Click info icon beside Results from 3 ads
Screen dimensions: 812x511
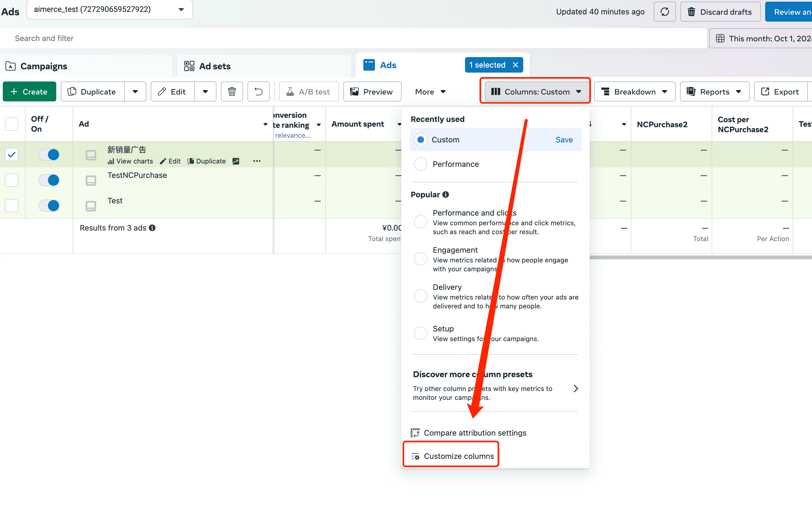click(152, 228)
